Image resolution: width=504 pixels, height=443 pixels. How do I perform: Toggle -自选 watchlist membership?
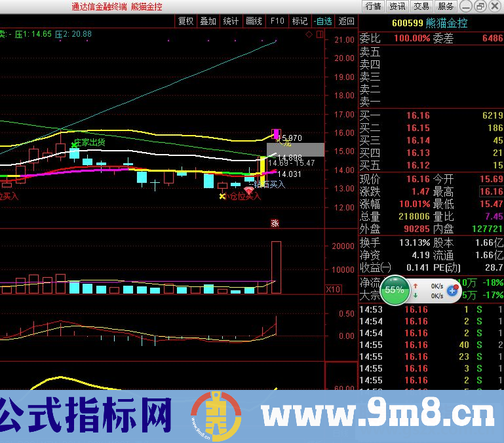(x=323, y=21)
